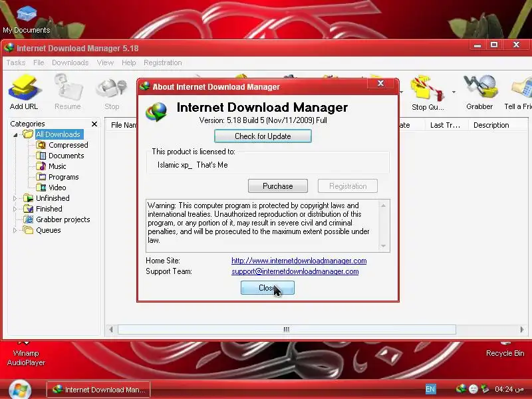
Task: Click the All Downloads folder icon
Action: 28,134
